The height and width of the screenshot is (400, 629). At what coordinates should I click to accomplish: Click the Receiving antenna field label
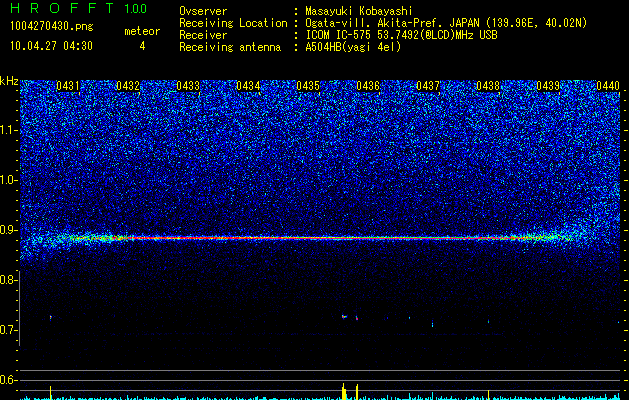click(230, 47)
